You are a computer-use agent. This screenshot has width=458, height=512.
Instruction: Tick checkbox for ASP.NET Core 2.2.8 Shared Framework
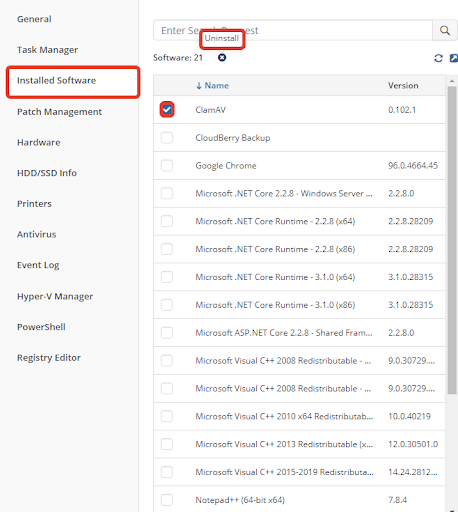pyautogui.click(x=167, y=333)
